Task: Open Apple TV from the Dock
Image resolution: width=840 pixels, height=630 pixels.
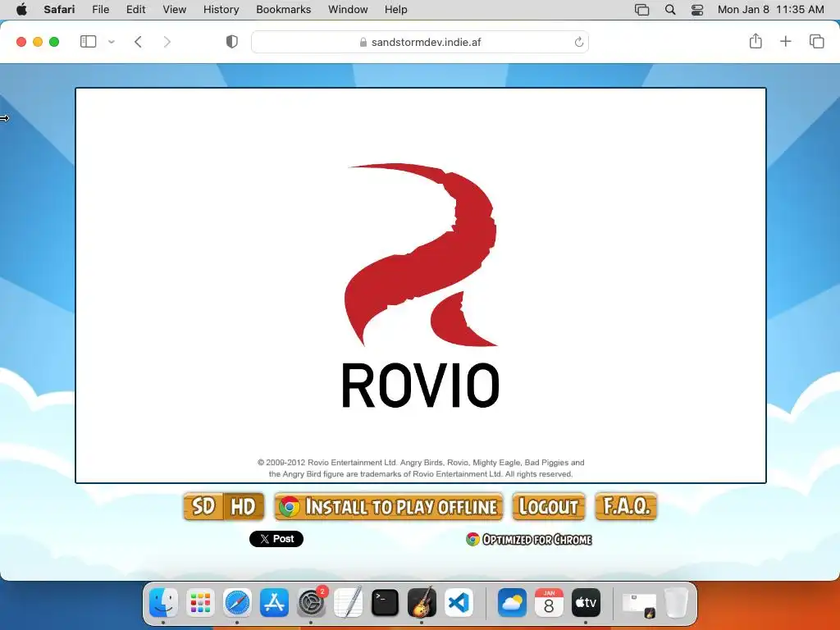Action: tap(586, 603)
